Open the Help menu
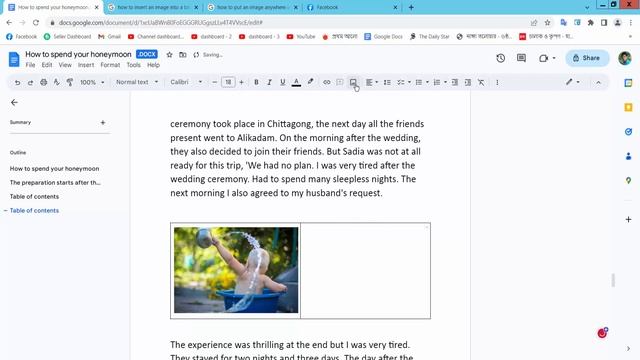This screenshot has height=360, width=640. (153, 65)
